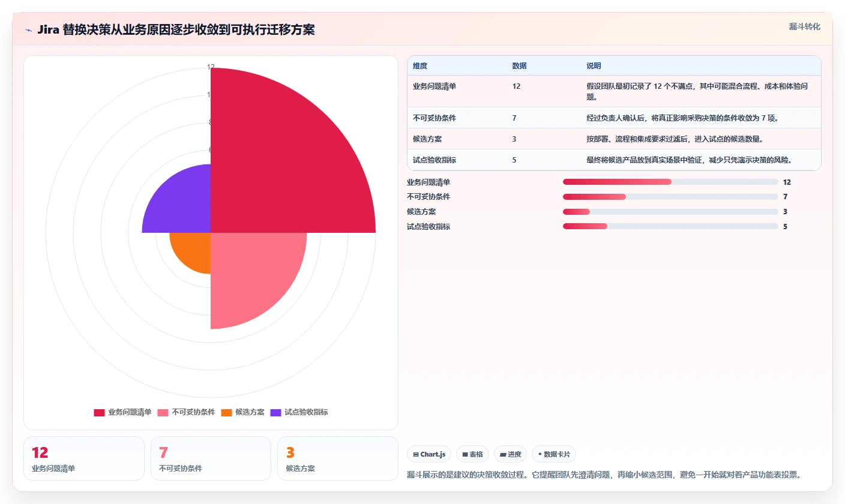Click the 维度 table column header
Viewport: 845px width, 504px height.
[x=420, y=66]
